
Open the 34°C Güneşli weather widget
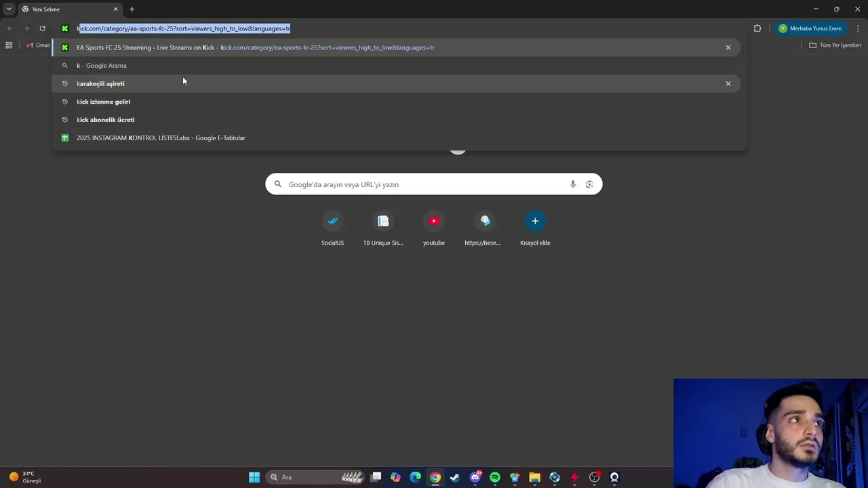(25, 477)
